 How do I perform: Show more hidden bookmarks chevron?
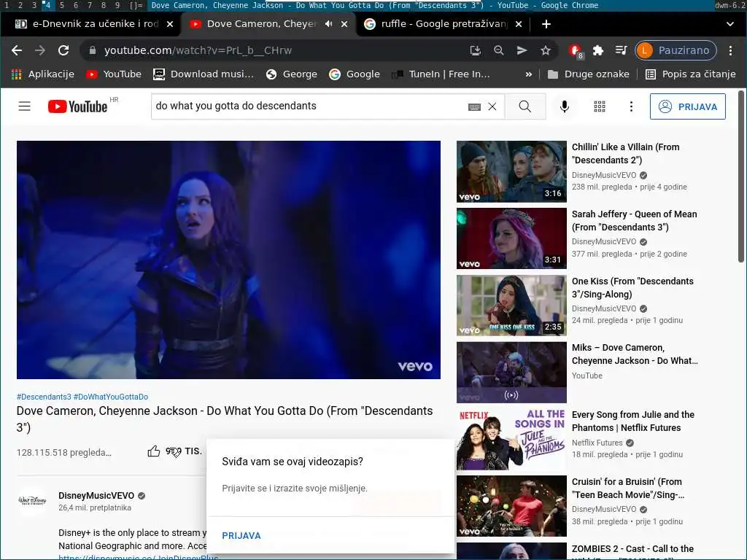tap(528, 74)
